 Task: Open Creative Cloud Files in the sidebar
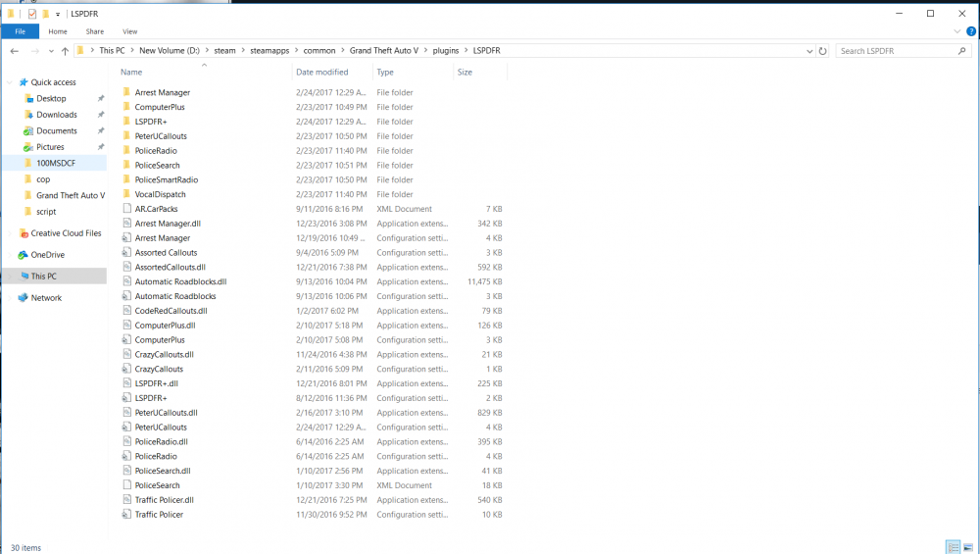tap(66, 233)
